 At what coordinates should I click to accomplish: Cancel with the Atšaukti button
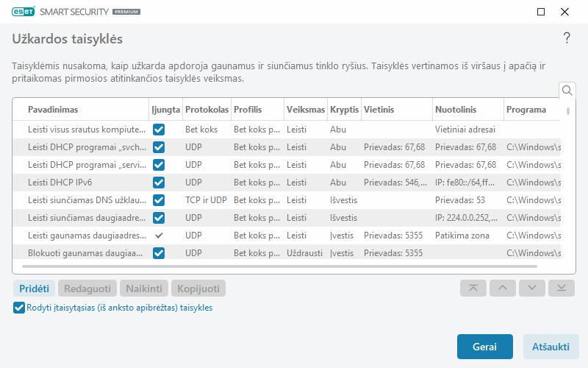551,347
